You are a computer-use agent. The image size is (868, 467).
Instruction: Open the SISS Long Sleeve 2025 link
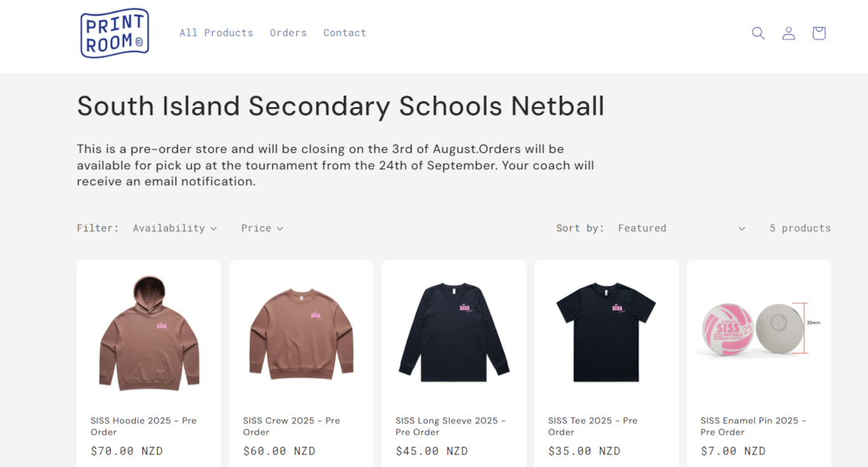(x=450, y=426)
